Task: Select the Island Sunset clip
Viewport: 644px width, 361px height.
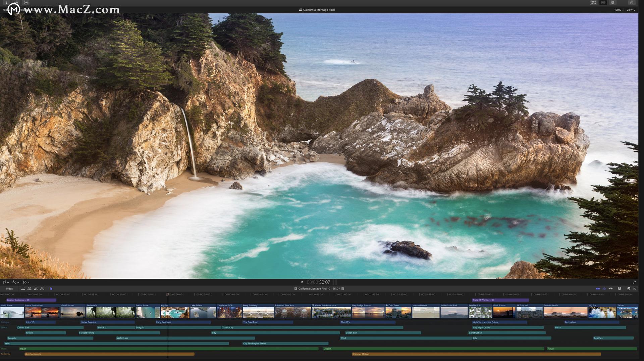Action: point(73,311)
